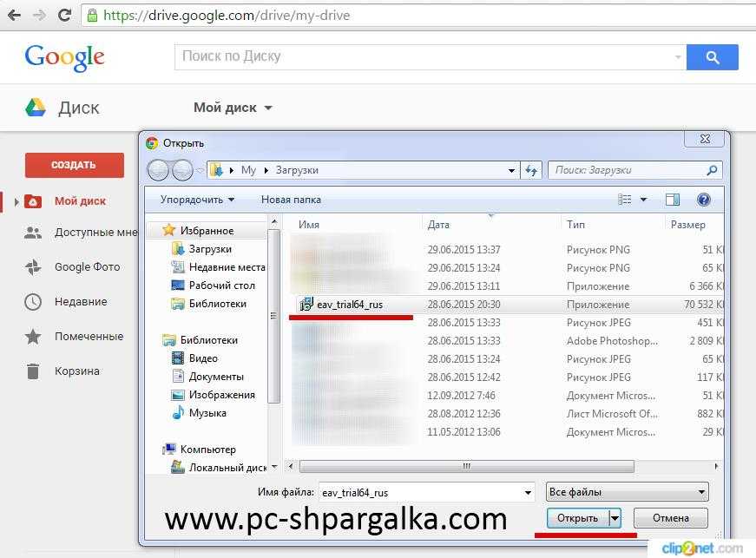Image resolution: width=756 pixels, height=558 pixels.
Task: Open the Корзина sidebar link
Action: pyautogui.click(x=77, y=371)
